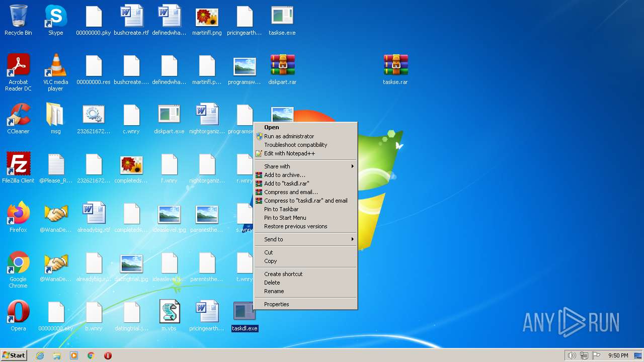This screenshot has height=362, width=644.
Task: Choose Delete in the context menu
Action: 305,283
